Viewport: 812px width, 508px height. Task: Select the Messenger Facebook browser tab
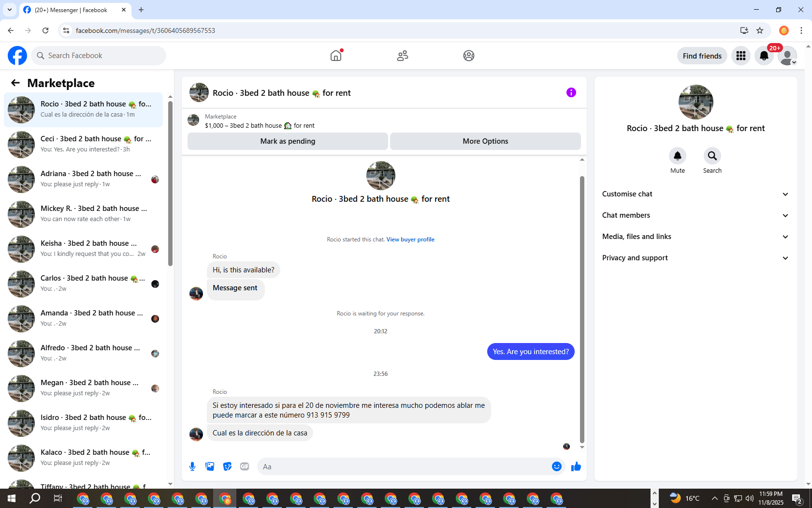pos(75,10)
